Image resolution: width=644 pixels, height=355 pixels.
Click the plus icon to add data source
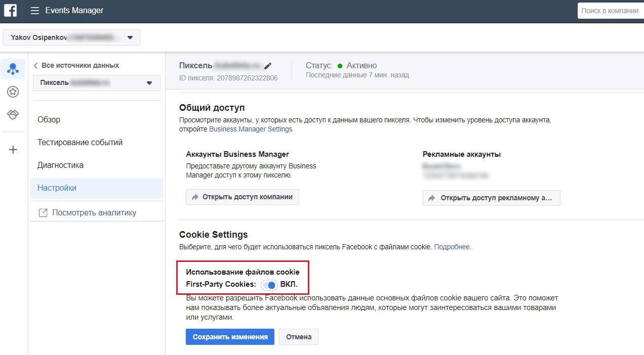click(13, 150)
